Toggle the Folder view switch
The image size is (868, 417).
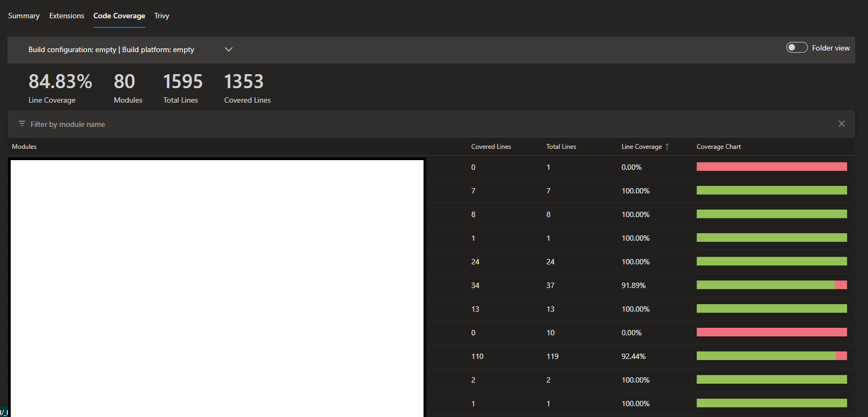[797, 47]
